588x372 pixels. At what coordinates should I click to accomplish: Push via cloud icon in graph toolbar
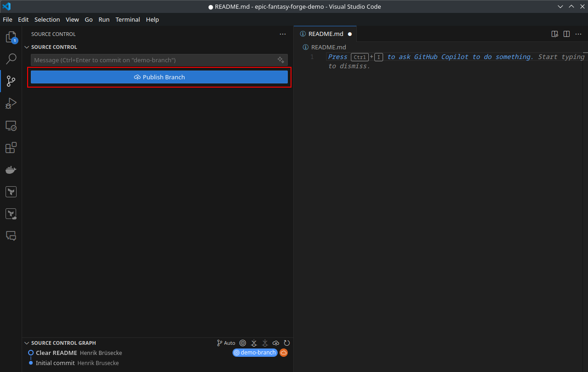click(276, 343)
